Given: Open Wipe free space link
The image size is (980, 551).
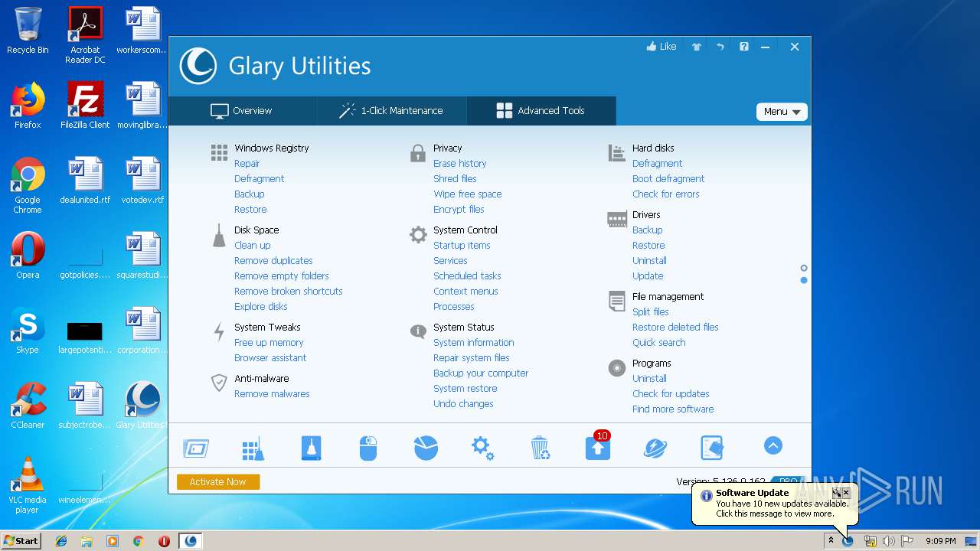Looking at the screenshot, I should click(x=467, y=194).
